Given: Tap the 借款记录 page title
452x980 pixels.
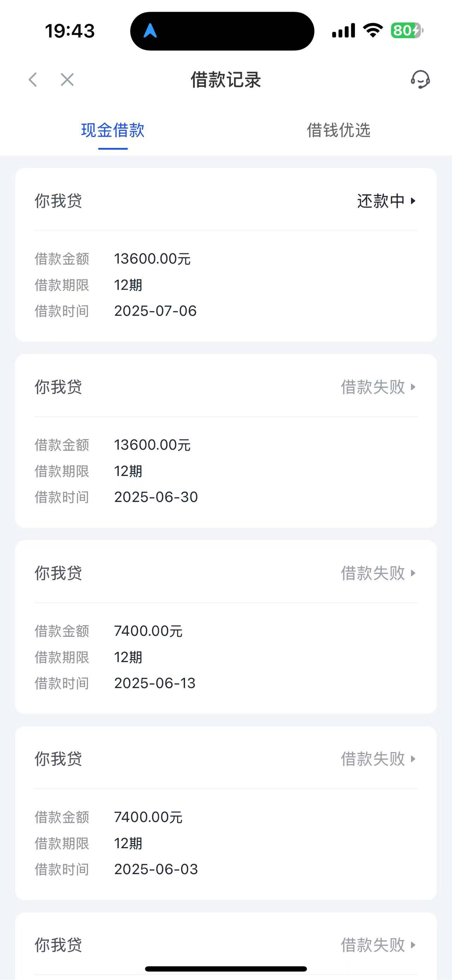Looking at the screenshot, I should coord(226,80).
